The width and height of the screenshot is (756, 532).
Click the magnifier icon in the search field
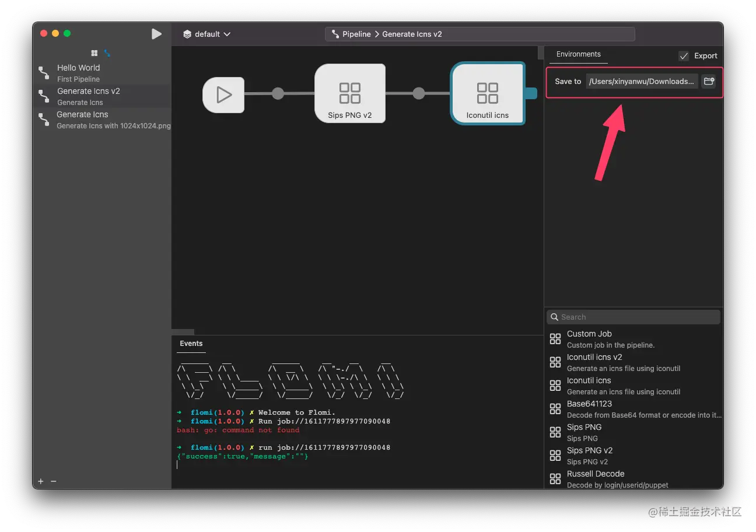click(554, 317)
